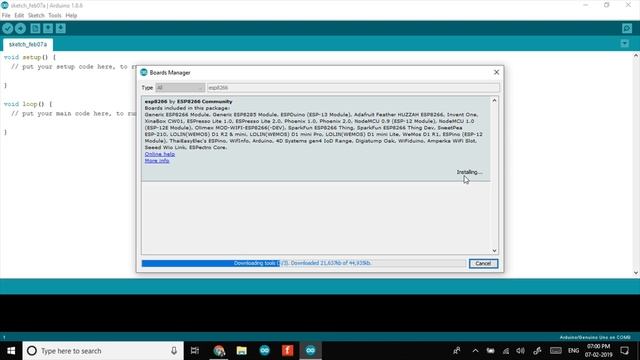Image resolution: width=640 pixels, height=360 pixels.
Task: Open a sketch with the Open icon
Action: coord(48,29)
